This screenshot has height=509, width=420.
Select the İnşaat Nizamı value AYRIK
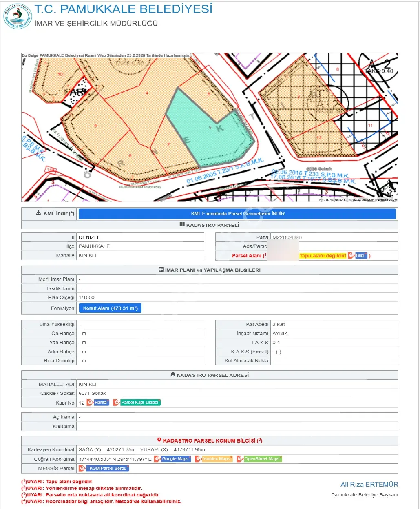click(280, 334)
